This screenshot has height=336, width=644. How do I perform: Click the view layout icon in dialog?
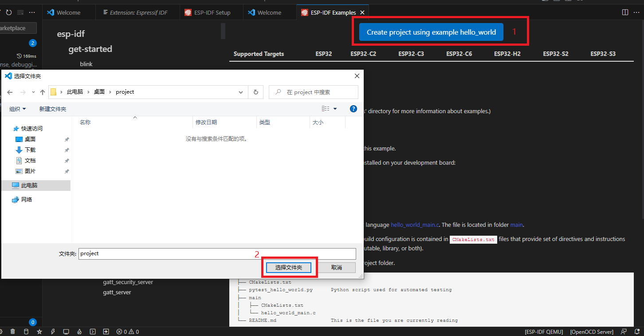(326, 109)
